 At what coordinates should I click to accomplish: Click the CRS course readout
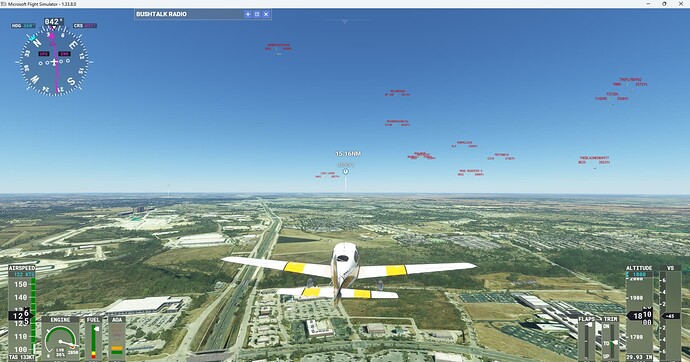85,26
